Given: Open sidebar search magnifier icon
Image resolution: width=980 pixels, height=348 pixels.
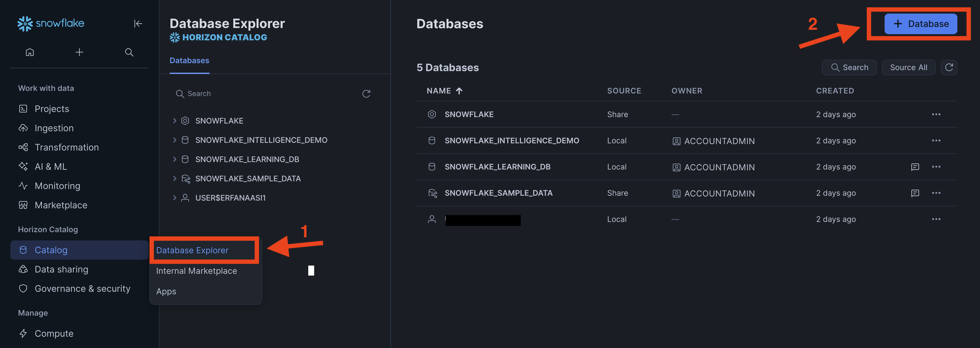Looking at the screenshot, I should point(129,52).
